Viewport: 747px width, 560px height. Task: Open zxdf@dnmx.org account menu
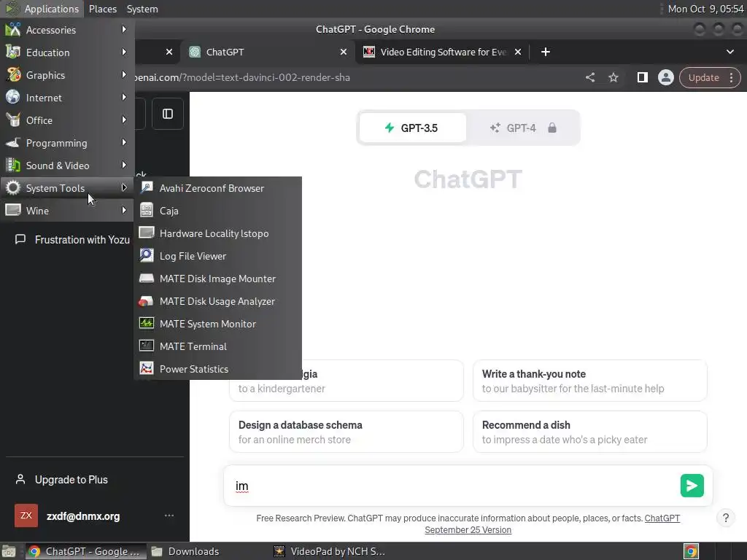point(94,516)
